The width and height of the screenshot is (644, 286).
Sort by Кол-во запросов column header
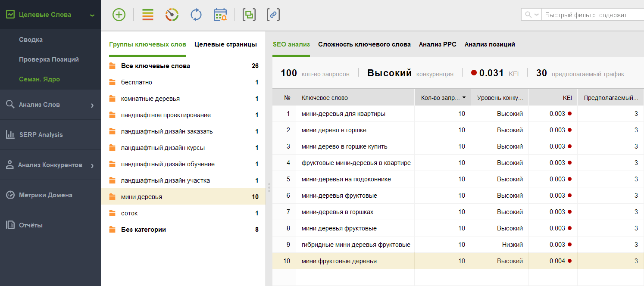click(443, 98)
